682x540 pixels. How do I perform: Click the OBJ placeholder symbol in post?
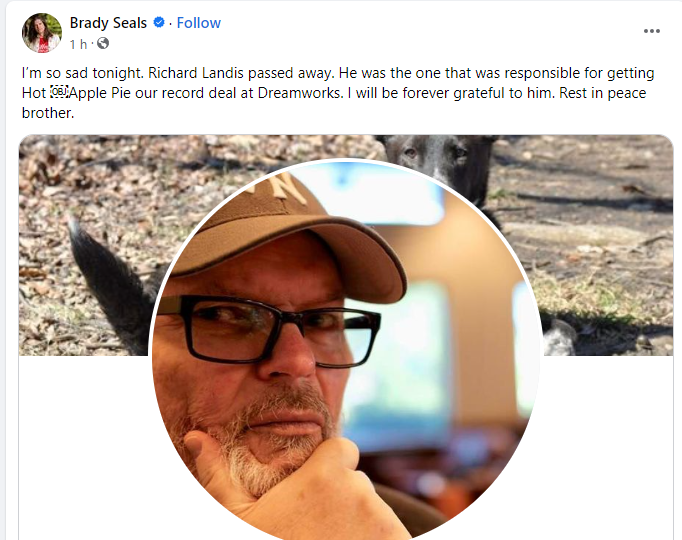tap(58, 92)
